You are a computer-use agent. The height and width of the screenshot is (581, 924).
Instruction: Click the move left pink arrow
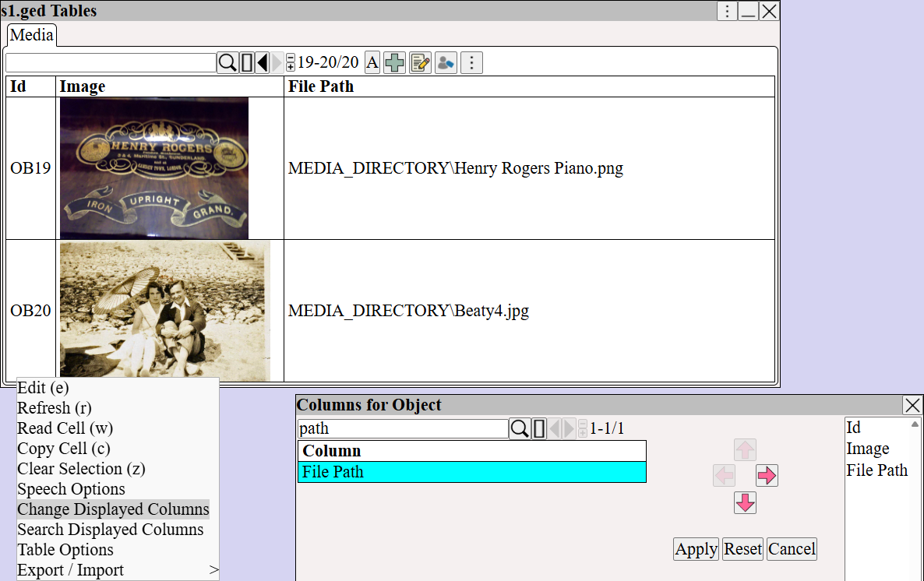(724, 476)
